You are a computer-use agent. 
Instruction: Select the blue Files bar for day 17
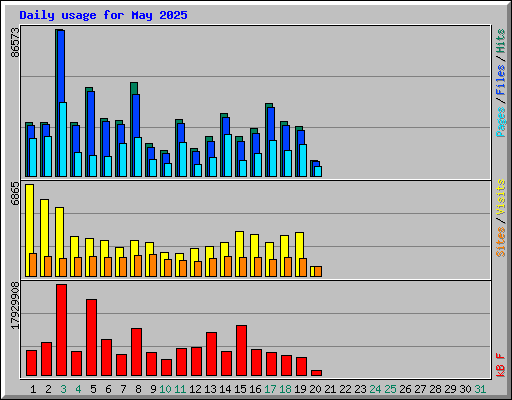pyautogui.click(x=271, y=124)
